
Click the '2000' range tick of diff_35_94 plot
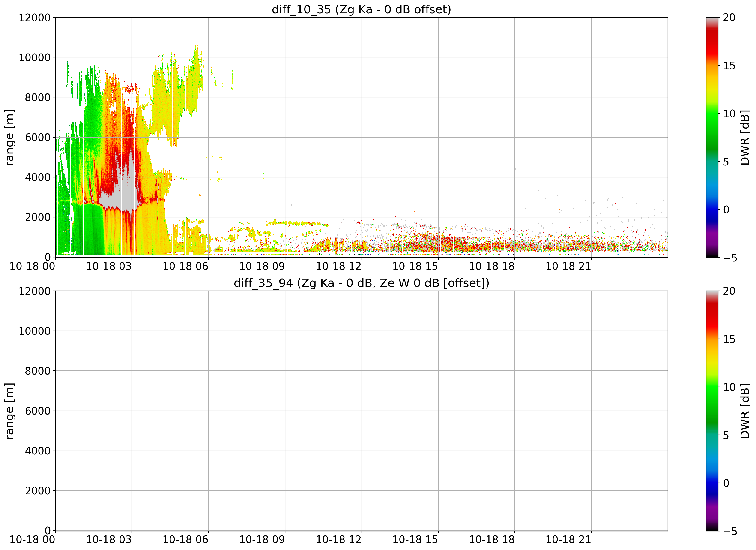click(x=38, y=491)
